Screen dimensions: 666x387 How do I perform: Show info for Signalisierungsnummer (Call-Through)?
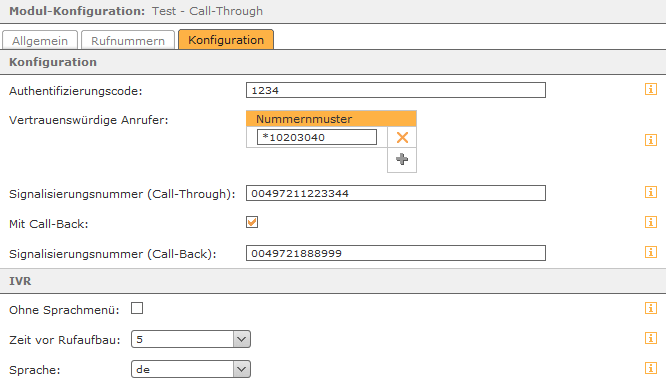click(x=651, y=192)
